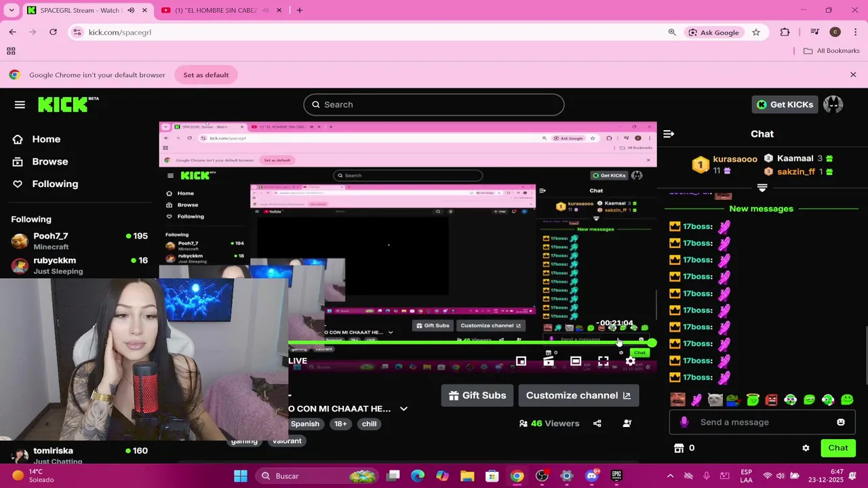Image resolution: width=868 pixels, height=488 pixels.
Task: Open the Chrome apps grid icon
Action: point(11,51)
